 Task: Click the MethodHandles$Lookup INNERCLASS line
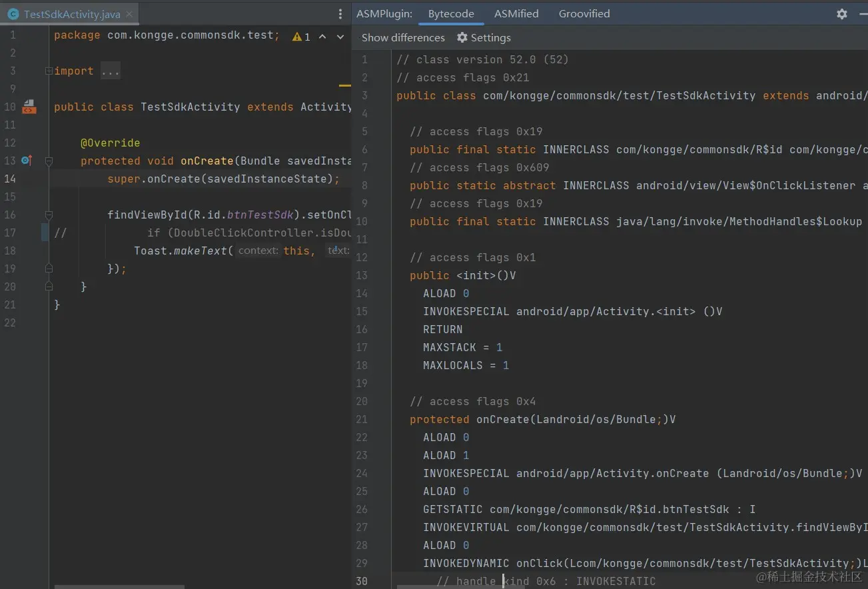(636, 221)
